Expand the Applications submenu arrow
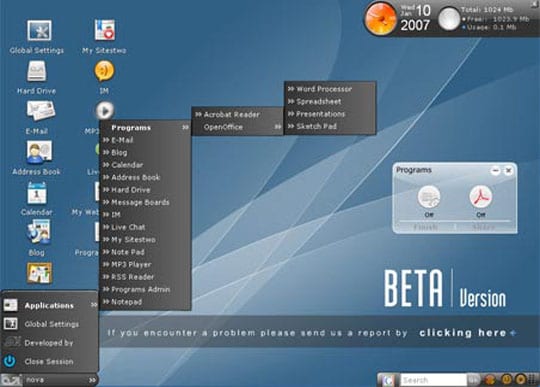540x387 pixels. pos(94,305)
